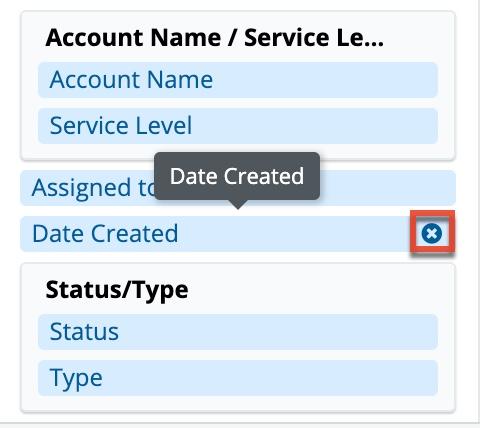
Task: Click the Status/Type panel header
Action: (x=117, y=290)
